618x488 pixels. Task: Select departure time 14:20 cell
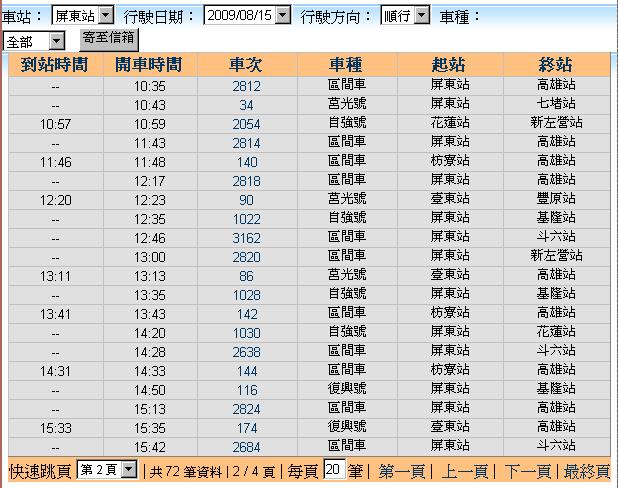tap(150, 333)
